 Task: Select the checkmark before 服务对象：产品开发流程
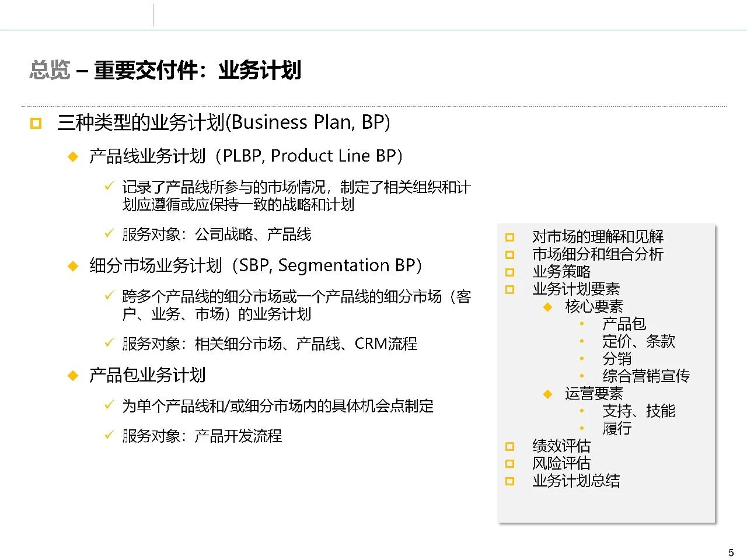pos(109,435)
